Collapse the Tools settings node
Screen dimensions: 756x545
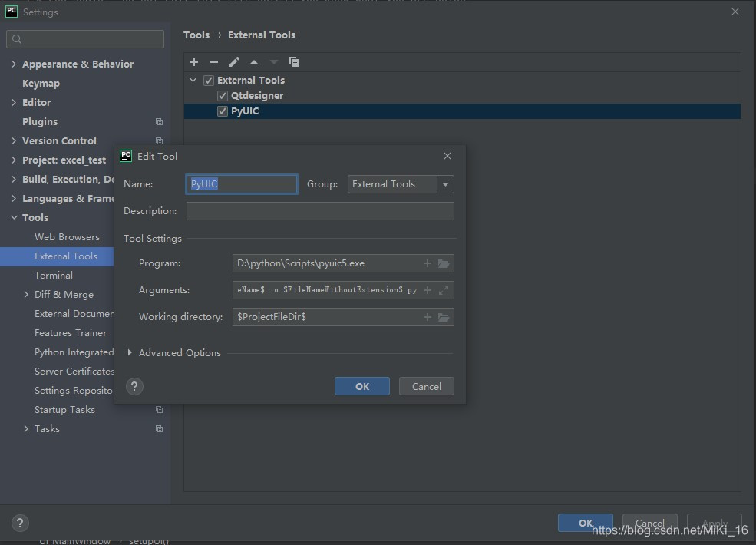(14, 217)
